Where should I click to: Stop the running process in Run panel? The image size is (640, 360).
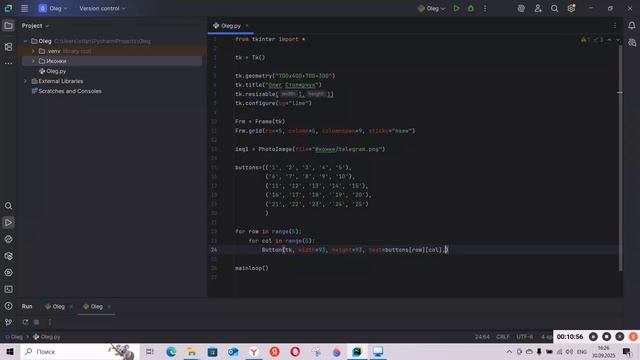pos(36,322)
